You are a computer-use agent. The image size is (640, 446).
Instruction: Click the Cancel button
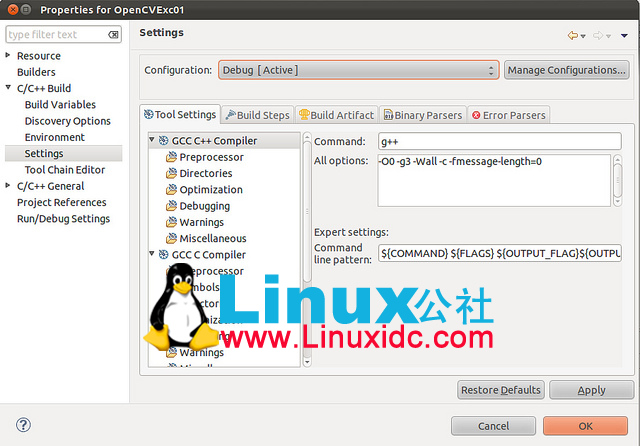(x=493, y=426)
